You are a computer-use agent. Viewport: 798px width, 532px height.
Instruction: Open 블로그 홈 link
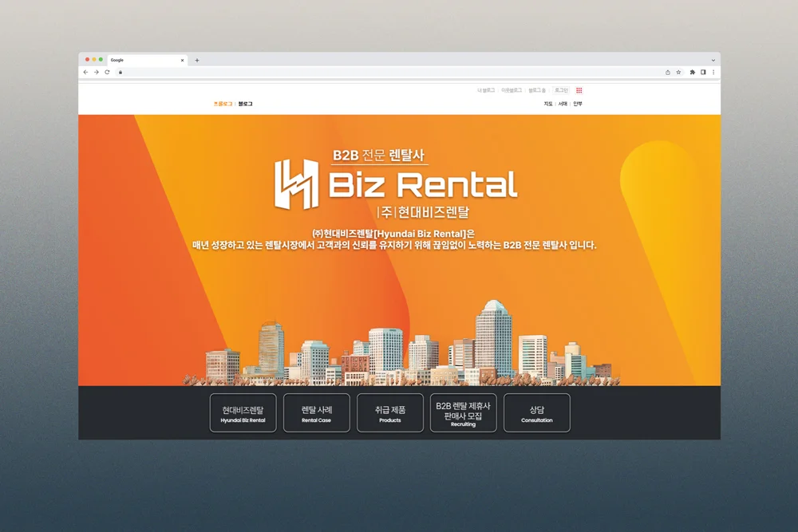537,91
